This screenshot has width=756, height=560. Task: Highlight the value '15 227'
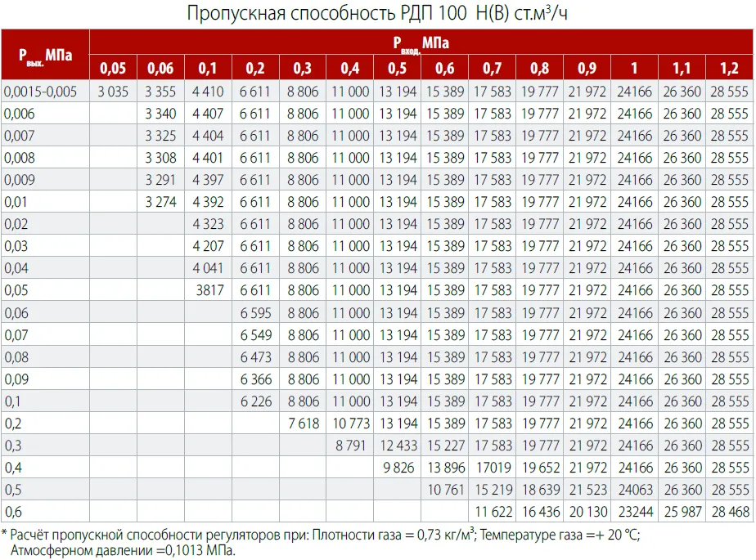tap(446, 446)
